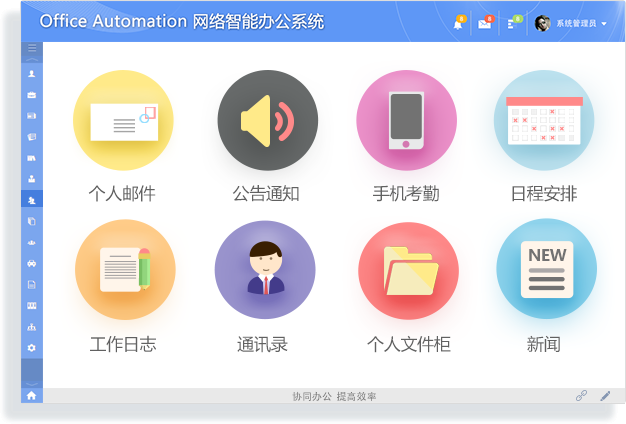Expand the 系统管理员 dropdown arrow

pos(604,24)
